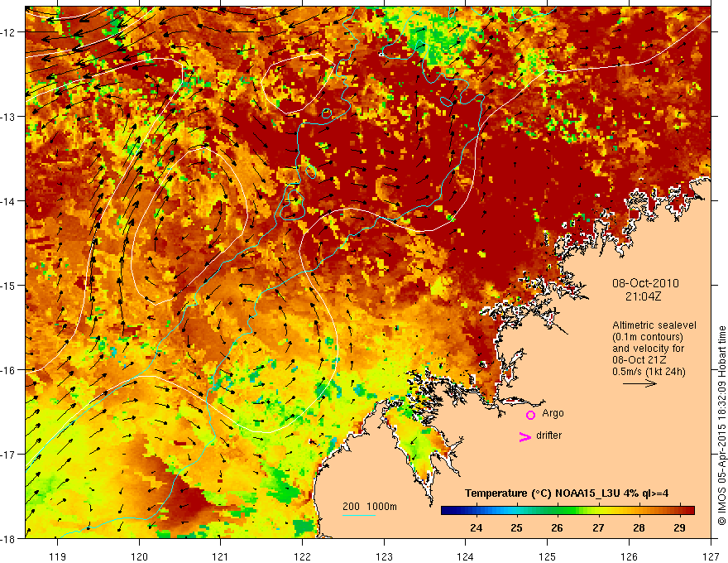This screenshot has width=728, height=563.
Task: Click the latitude axis label -14
Action: [x=9, y=201]
